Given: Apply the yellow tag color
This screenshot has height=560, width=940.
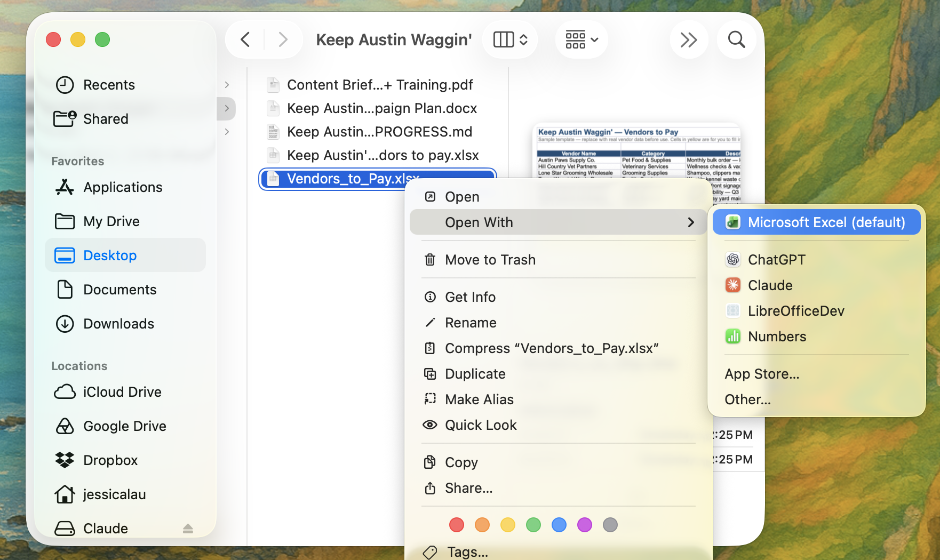Looking at the screenshot, I should (508, 525).
